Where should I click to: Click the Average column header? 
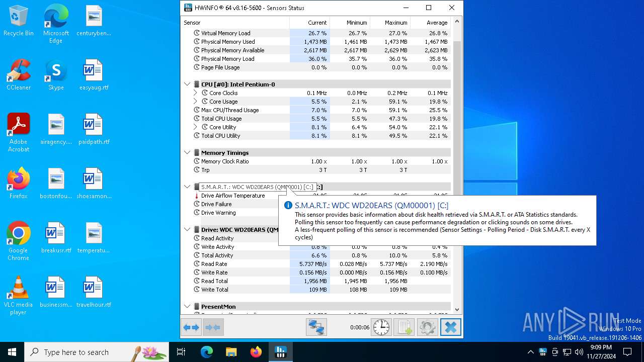pos(431,23)
